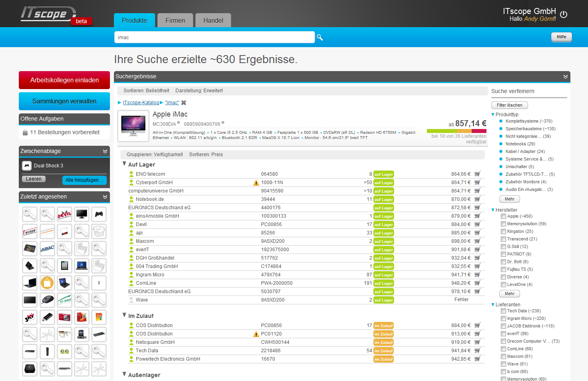
Task: Click the magnifier search icon beside the search field
Action: (320, 38)
